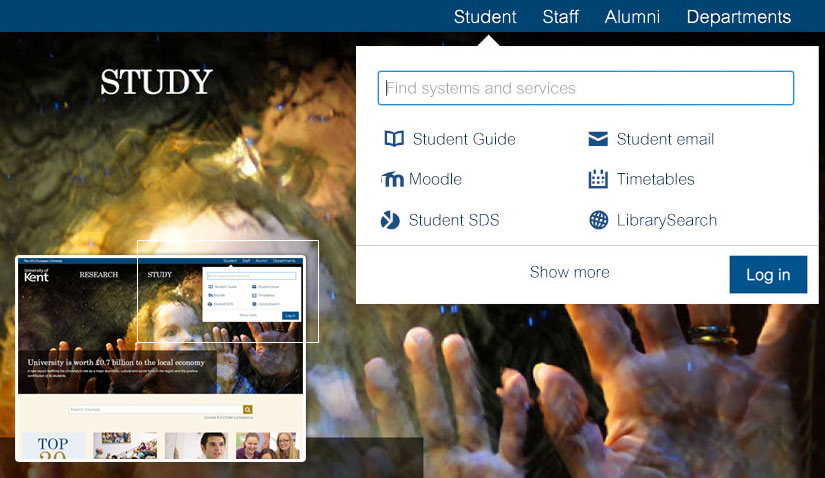The image size is (825, 478).
Task: Click the Log in button
Action: (768, 275)
